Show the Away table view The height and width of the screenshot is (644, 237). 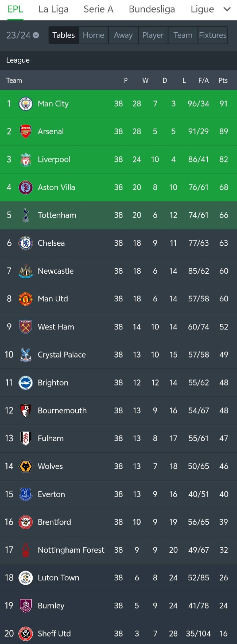(123, 35)
